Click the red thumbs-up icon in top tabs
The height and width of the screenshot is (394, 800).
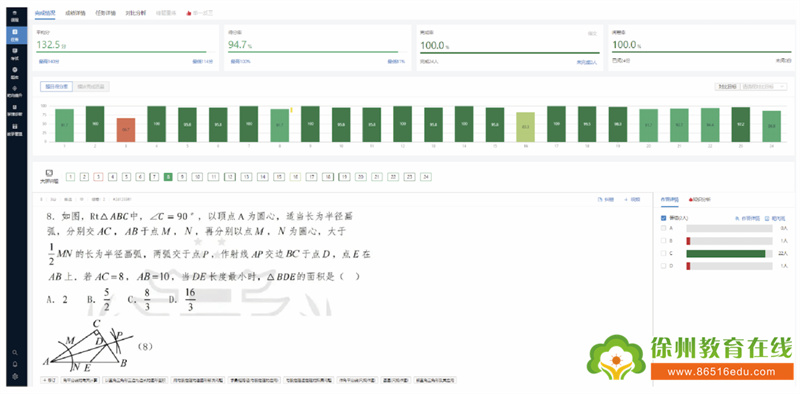pyautogui.click(x=188, y=13)
